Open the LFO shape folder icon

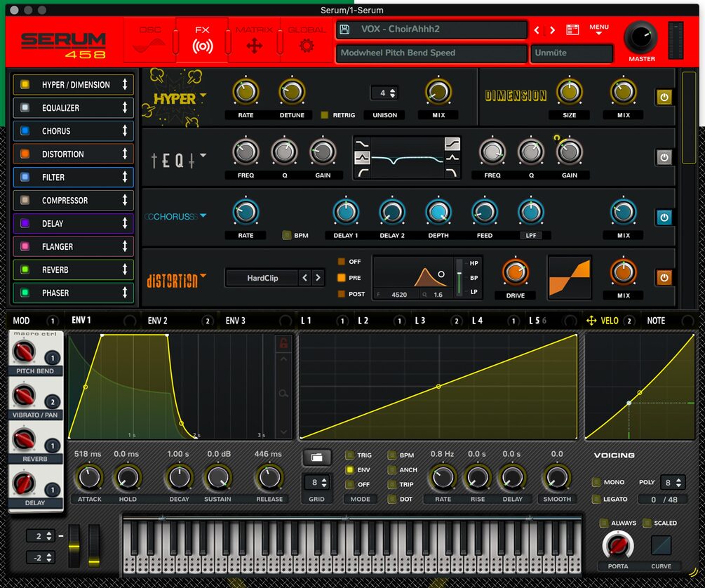[317, 457]
